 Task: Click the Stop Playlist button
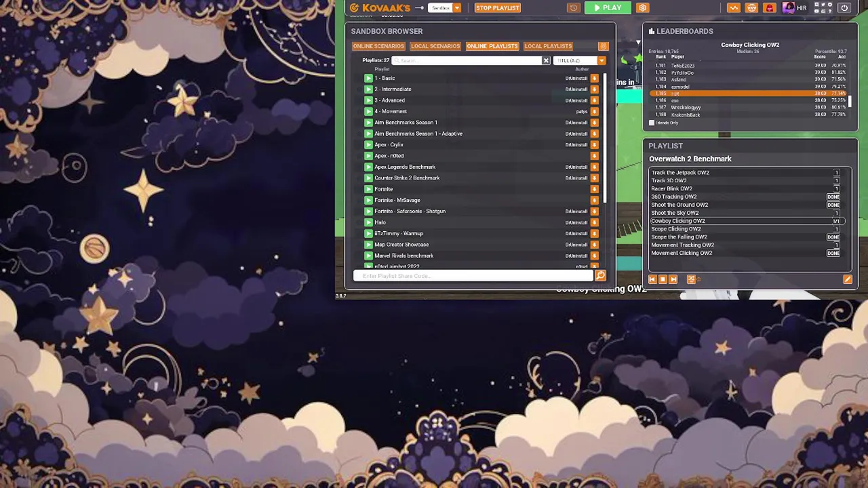click(497, 8)
